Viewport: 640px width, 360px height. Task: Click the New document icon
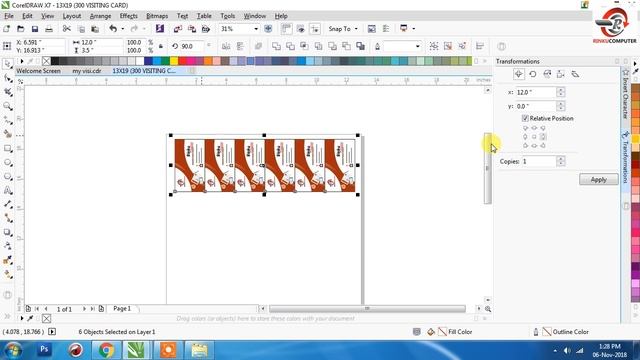click(7, 29)
